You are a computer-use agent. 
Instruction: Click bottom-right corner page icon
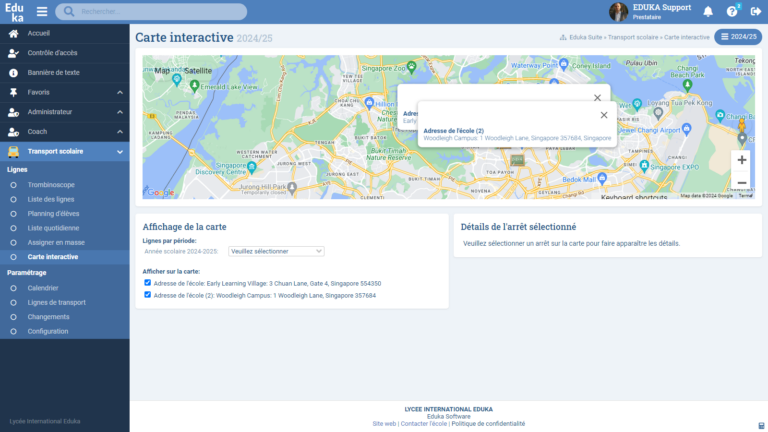[761, 426]
